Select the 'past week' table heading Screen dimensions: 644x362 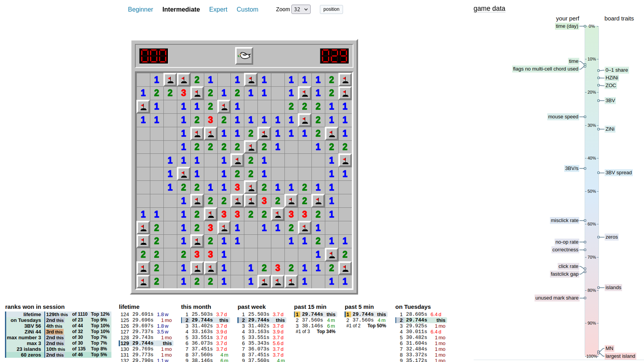coord(252,307)
